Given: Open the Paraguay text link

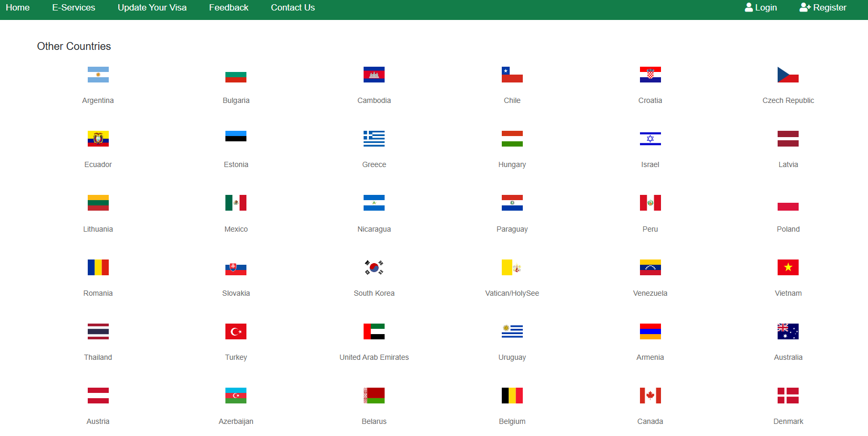Looking at the screenshot, I should pyautogui.click(x=512, y=229).
